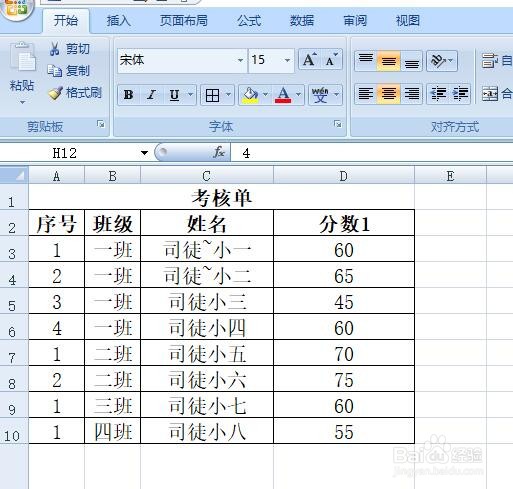
Task: Switch to the 开始 tab
Action: (x=66, y=21)
